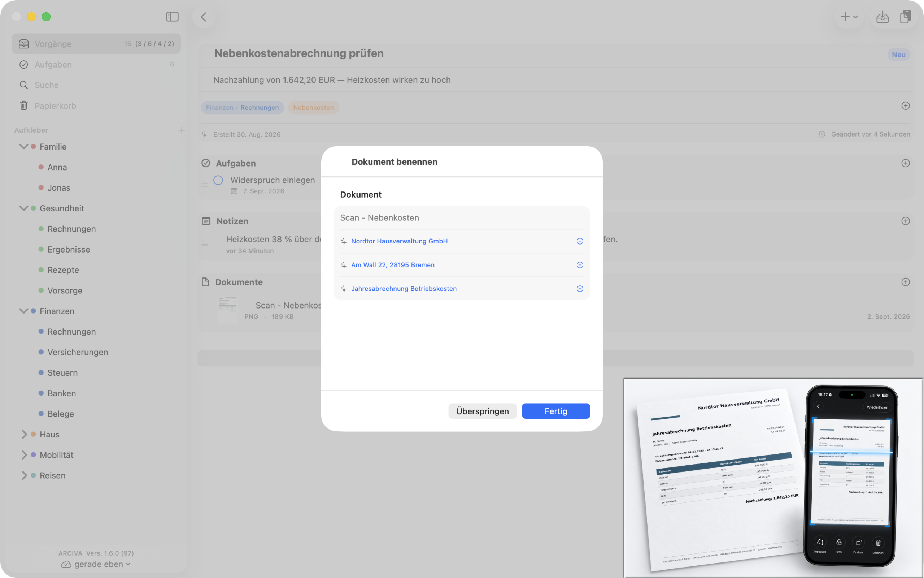The height and width of the screenshot is (578, 924).
Task: Click the document name field 'Scan - Nebenkosten'
Action: (462, 218)
